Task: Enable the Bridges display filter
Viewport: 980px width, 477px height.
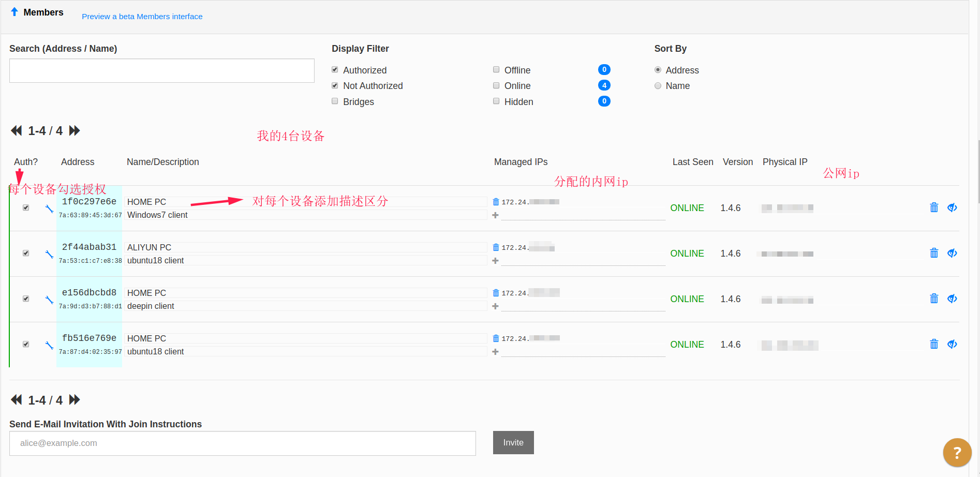Action: 335,101
